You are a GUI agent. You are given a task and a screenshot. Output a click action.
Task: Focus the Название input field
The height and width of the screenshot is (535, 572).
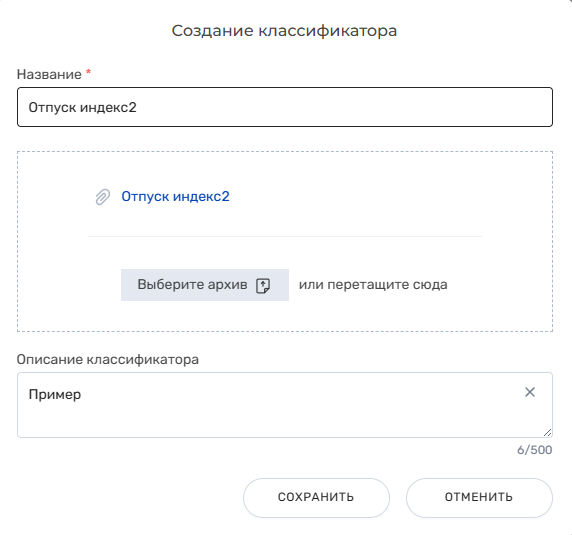285,107
